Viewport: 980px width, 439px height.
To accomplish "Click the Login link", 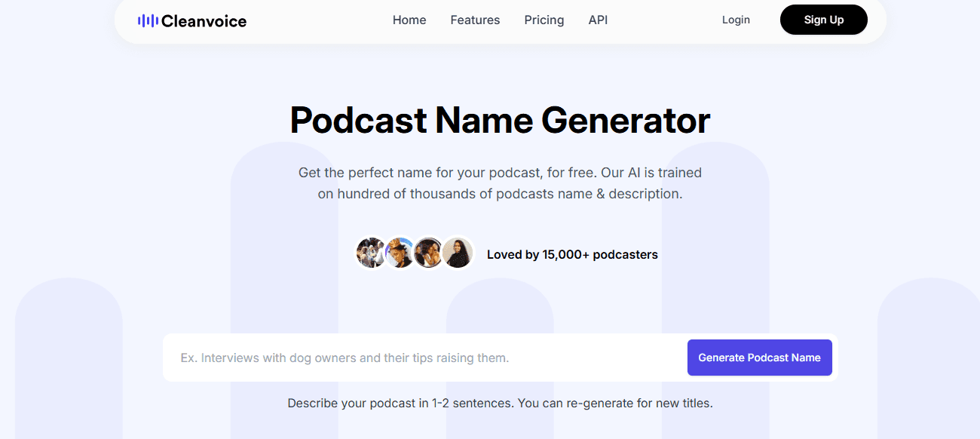I will [735, 20].
